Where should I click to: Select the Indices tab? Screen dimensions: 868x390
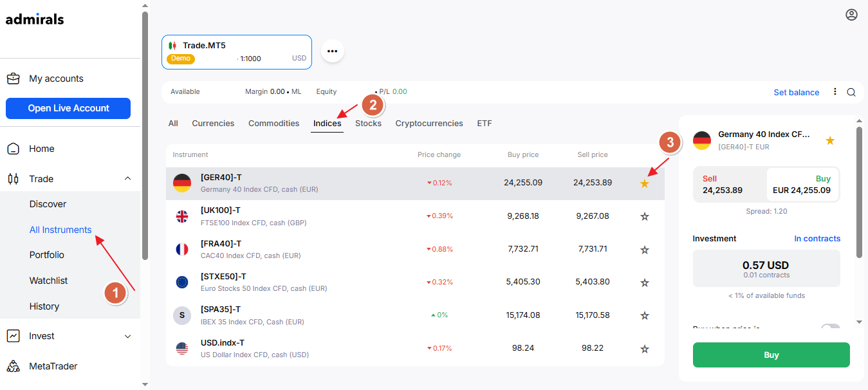[x=328, y=124]
